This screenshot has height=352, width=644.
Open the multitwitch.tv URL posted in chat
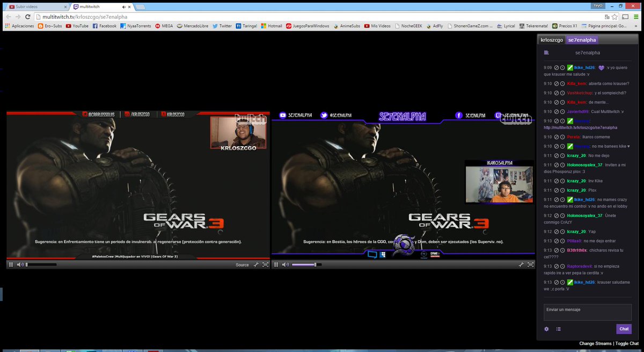point(580,127)
